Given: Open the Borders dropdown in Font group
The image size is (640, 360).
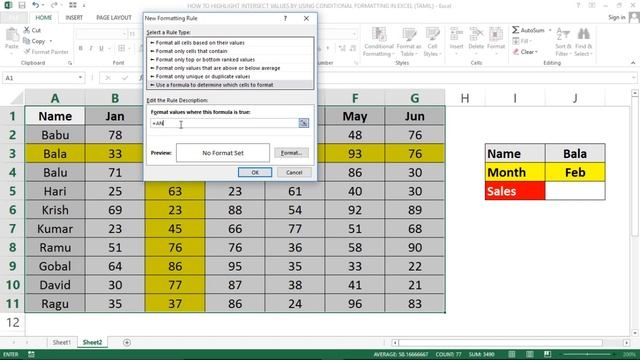Looking at the screenshot, I should [x=128, y=48].
